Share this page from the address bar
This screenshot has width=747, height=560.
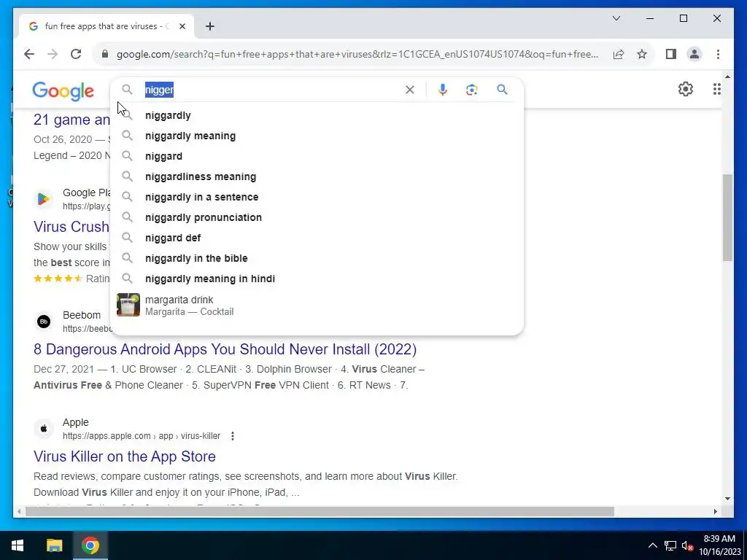point(619,54)
